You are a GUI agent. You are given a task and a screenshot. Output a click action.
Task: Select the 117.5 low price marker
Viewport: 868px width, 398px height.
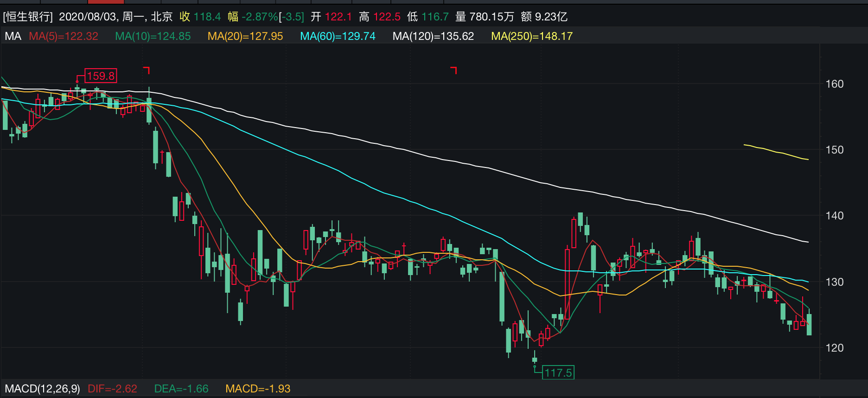click(x=558, y=372)
